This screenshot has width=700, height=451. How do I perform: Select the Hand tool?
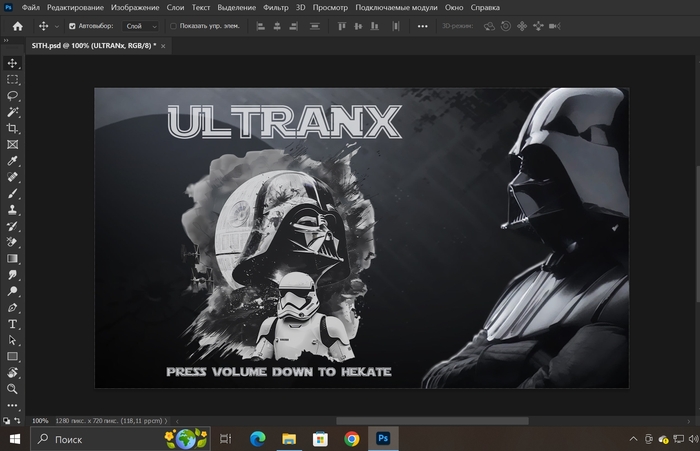13,373
